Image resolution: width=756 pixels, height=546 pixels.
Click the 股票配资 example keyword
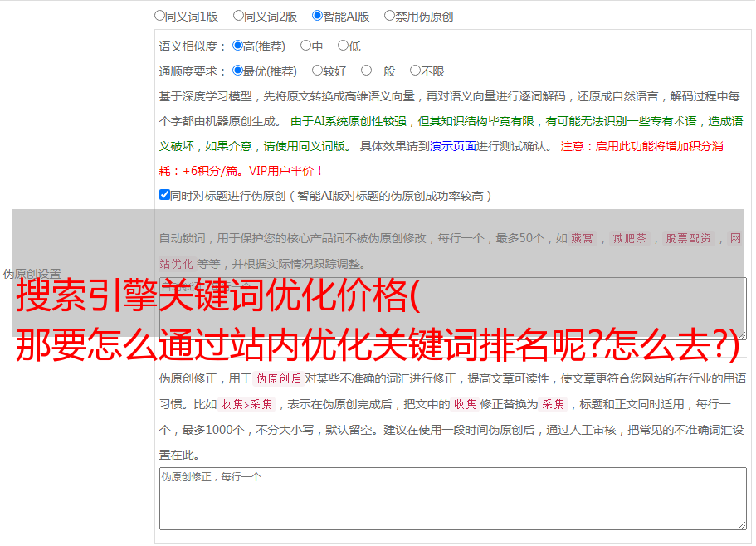click(x=689, y=238)
